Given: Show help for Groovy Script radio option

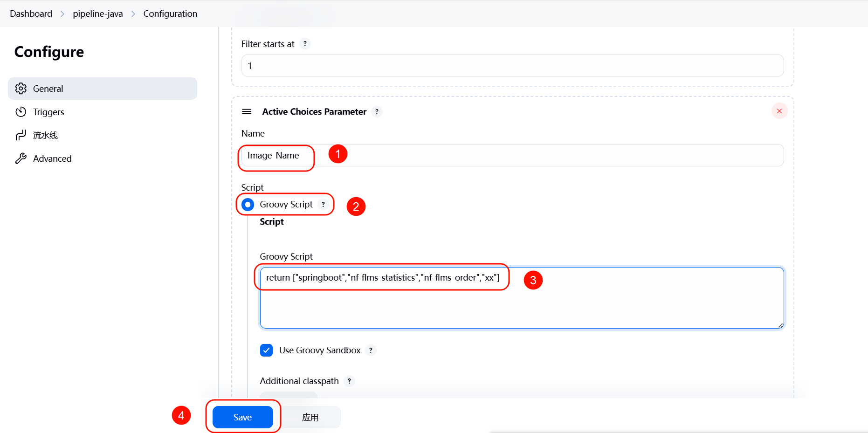Looking at the screenshot, I should click(x=323, y=205).
